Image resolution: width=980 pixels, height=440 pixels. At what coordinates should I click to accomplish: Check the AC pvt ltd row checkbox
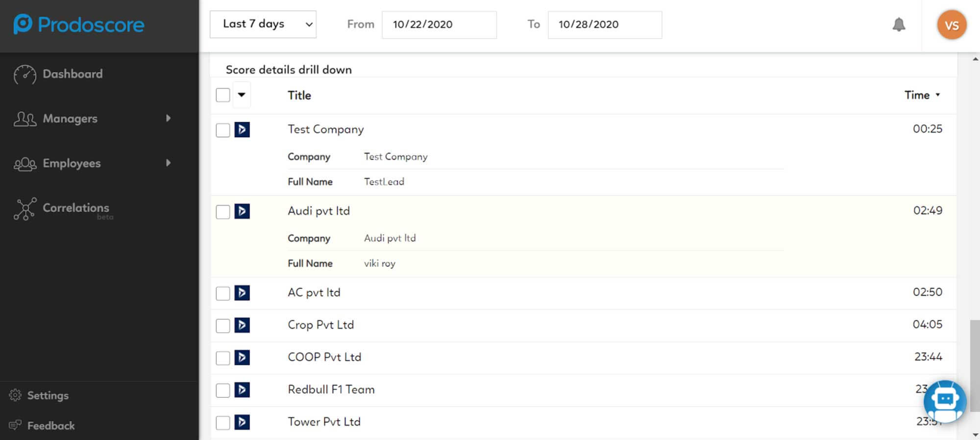[x=223, y=293]
